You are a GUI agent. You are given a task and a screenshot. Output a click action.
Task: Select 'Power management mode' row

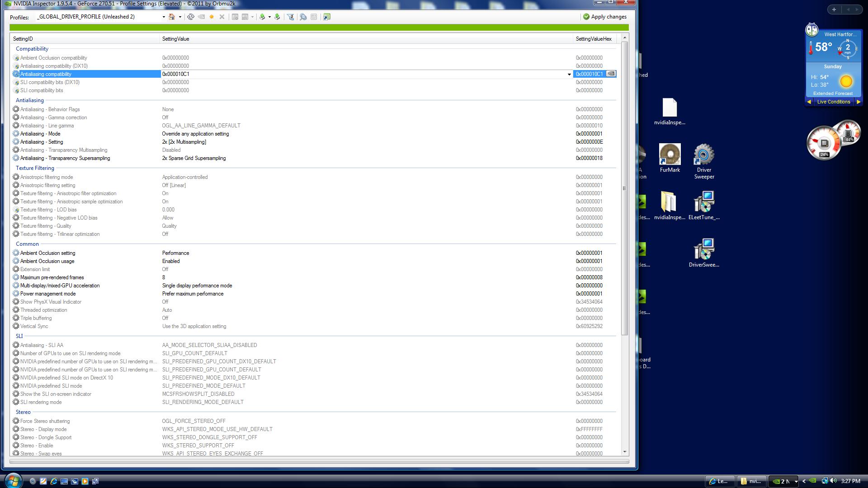[x=314, y=294]
